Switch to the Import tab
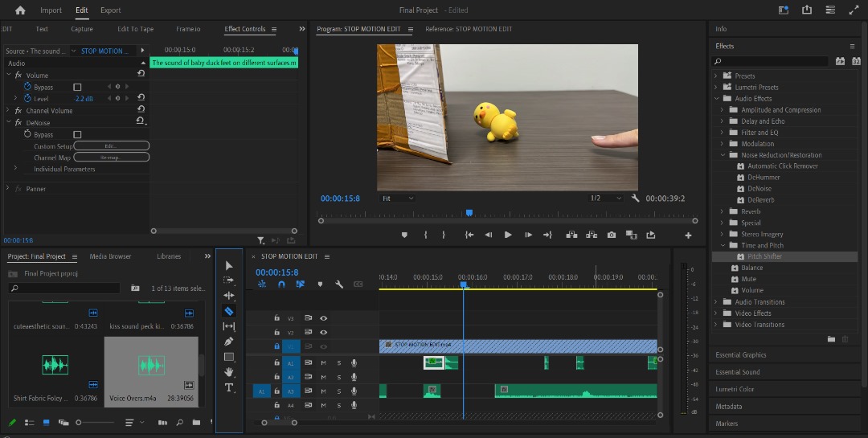 [51, 10]
